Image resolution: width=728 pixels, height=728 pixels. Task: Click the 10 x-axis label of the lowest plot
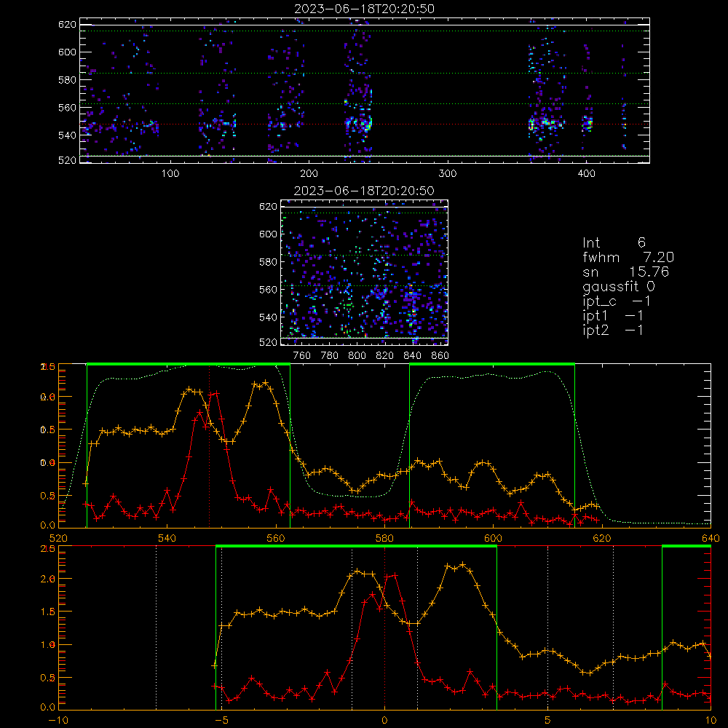coord(711,721)
